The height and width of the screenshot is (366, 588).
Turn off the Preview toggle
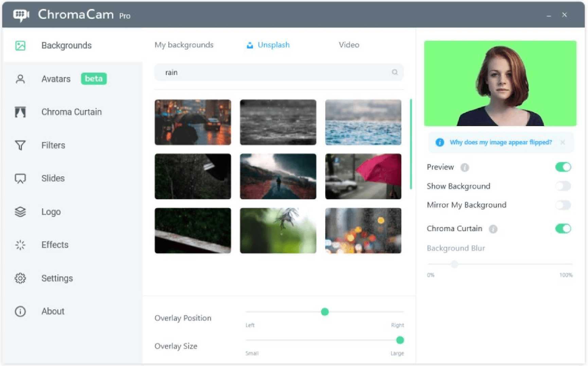(563, 167)
